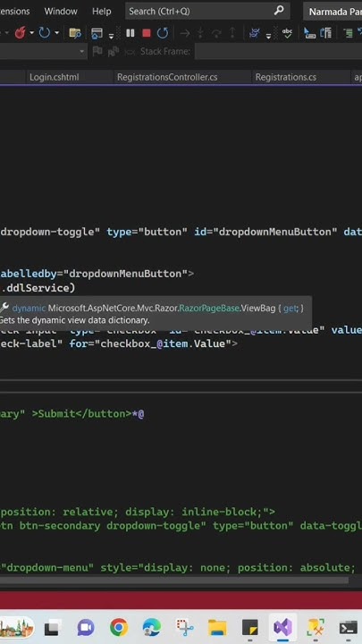Click the folder browse icon in the toolbar
Image resolution: width=362 pixels, height=644 pixels.
pos(75,33)
